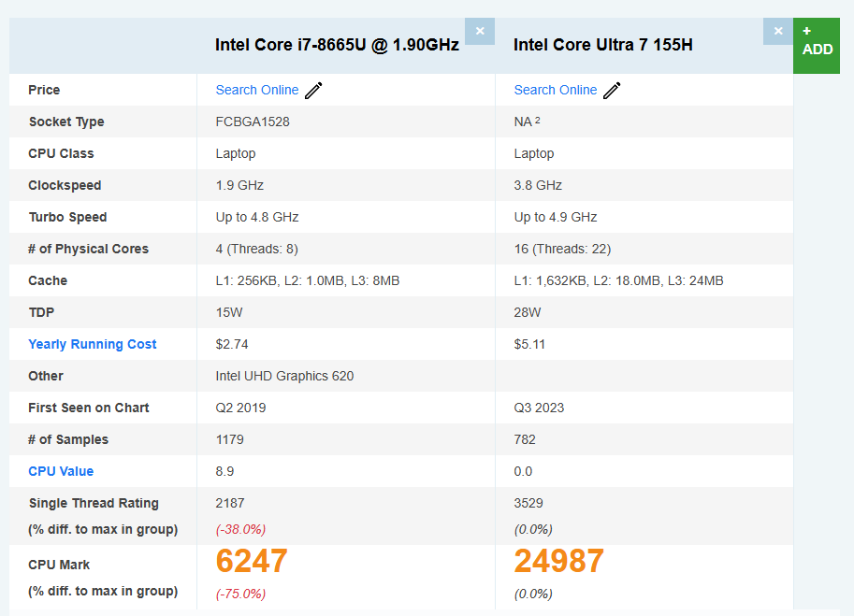Screen dimensions: 854x616
Task: Click the 1.9 GHz clockspeed value
Action: (x=239, y=185)
